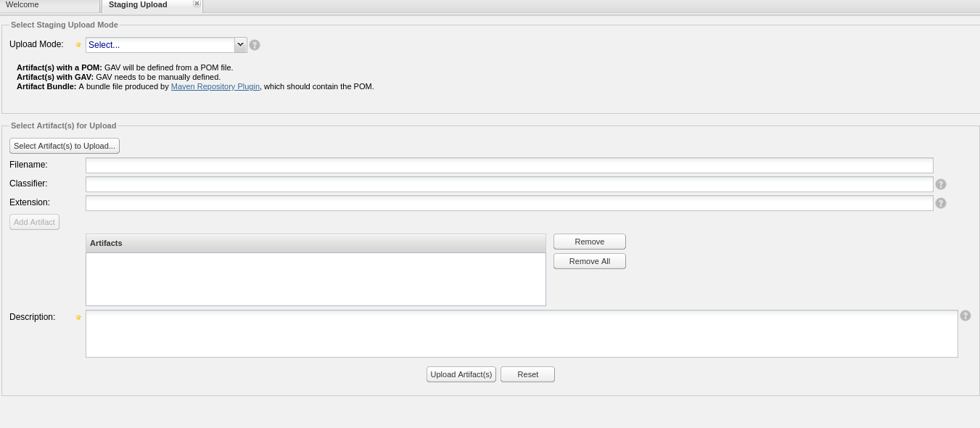Click Select Artifact(s) to Upload button

coord(65,146)
